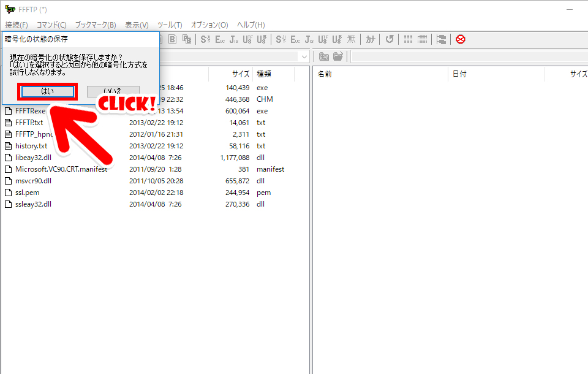Click date 2011/10/05 20:28 cell

click(x=156, y=181)
